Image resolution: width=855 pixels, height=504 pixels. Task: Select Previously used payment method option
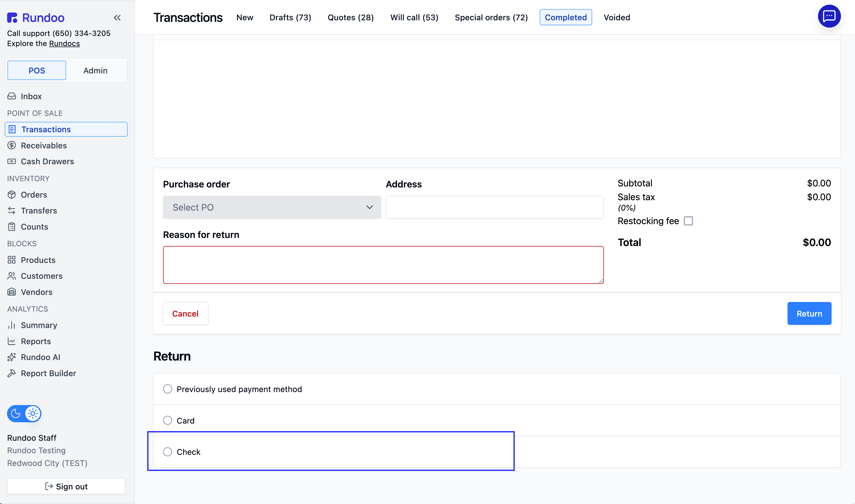coord(168,389)
